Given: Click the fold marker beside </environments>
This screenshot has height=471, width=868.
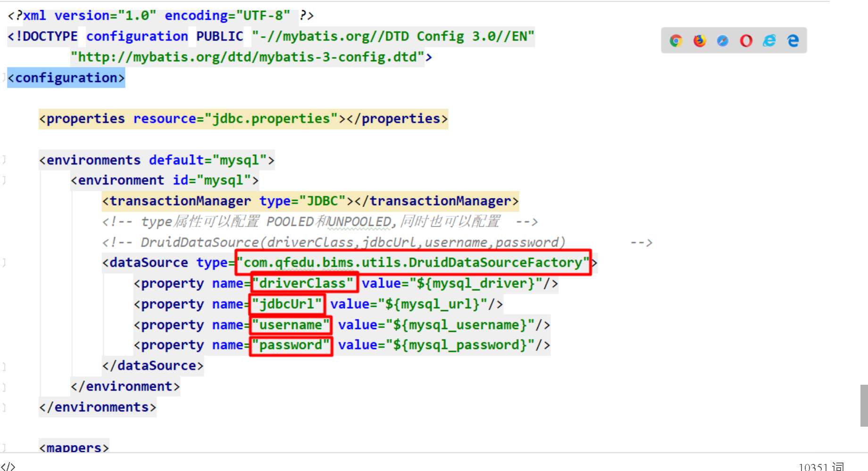Looking at the screenshot, I should click(x=4, y=407).
